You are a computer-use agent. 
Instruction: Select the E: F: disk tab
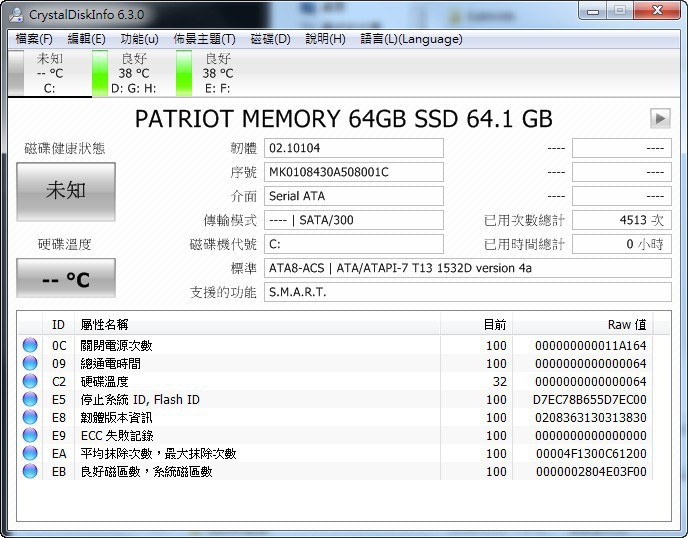pos(218,73)
